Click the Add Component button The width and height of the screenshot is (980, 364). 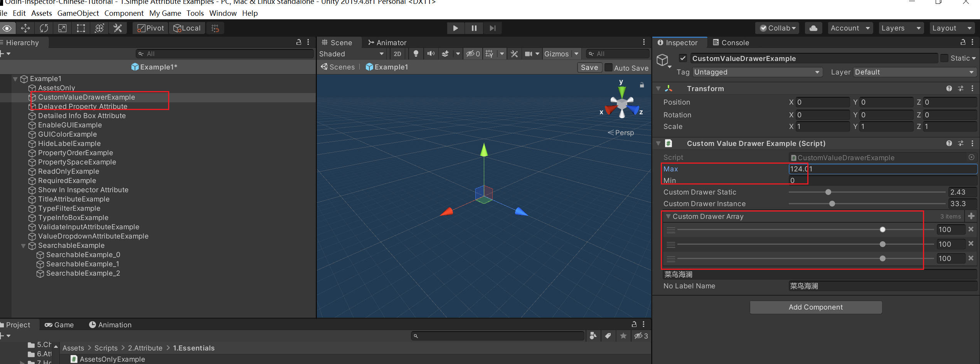[816, 307]
